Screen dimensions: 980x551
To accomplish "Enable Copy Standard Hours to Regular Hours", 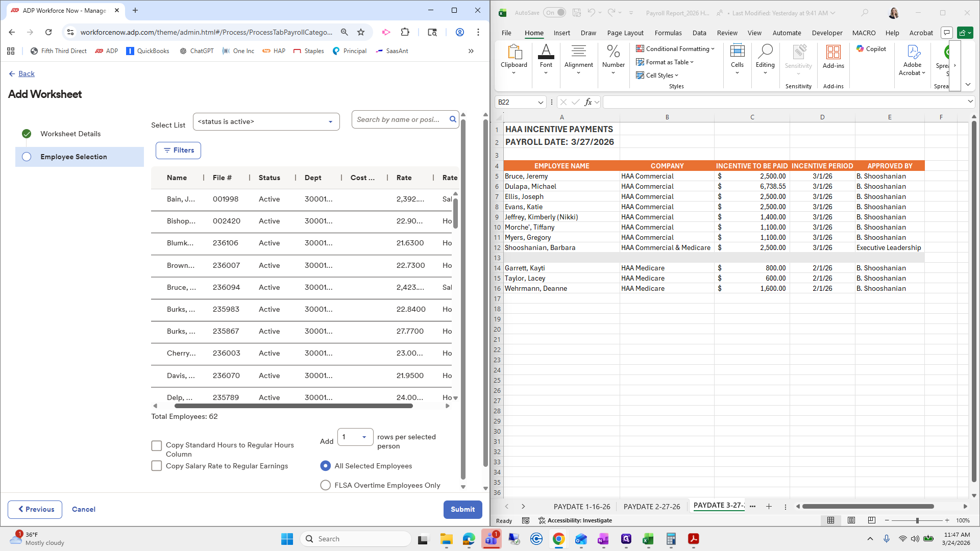I will coord(157,445).
